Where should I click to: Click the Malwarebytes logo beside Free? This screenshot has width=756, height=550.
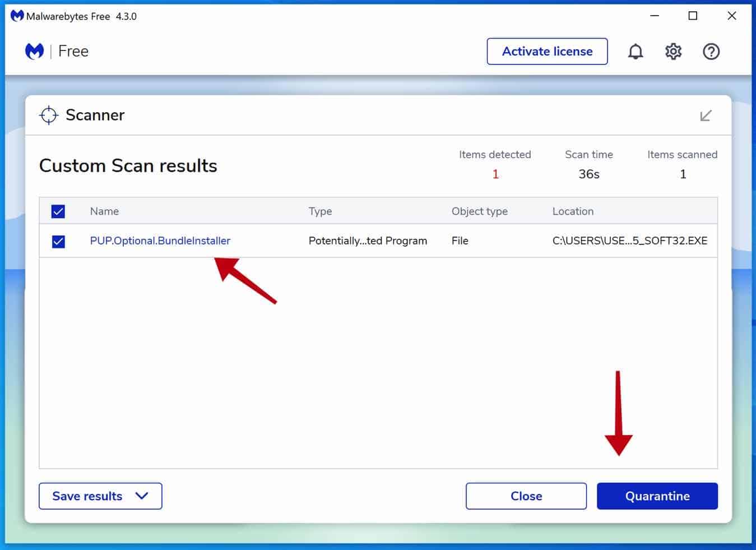pos(35,52)
